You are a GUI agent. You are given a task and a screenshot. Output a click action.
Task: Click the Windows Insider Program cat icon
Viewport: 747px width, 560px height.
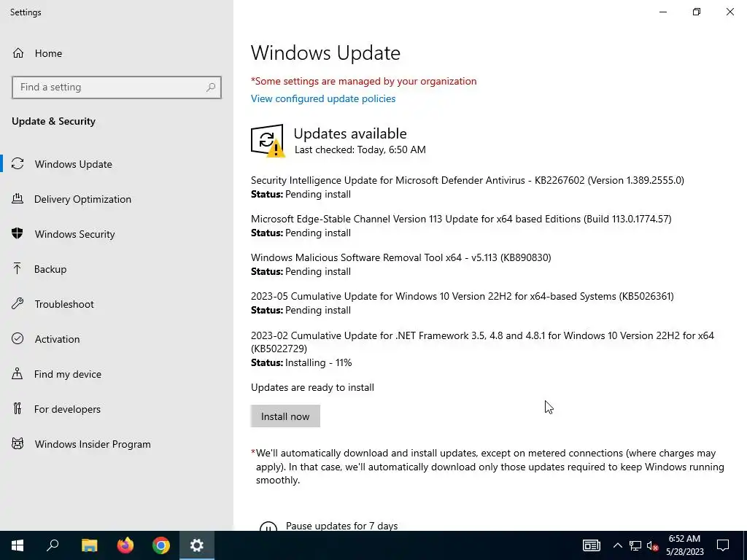coord(18,444)
